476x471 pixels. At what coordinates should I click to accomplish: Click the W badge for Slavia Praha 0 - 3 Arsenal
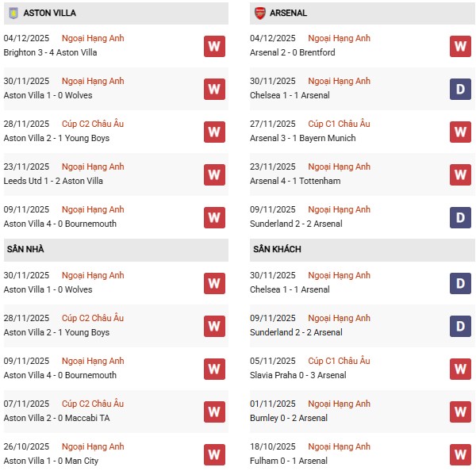coord(460,369)
